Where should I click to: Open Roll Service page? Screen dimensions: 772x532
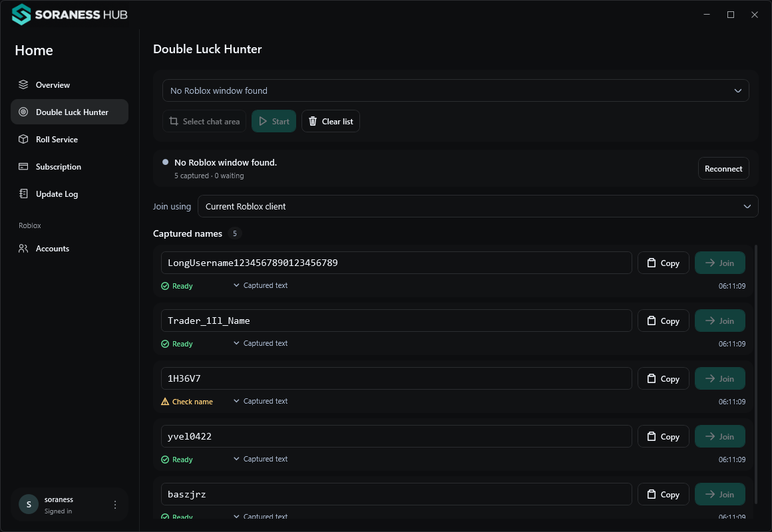click(x=69, y=139)
